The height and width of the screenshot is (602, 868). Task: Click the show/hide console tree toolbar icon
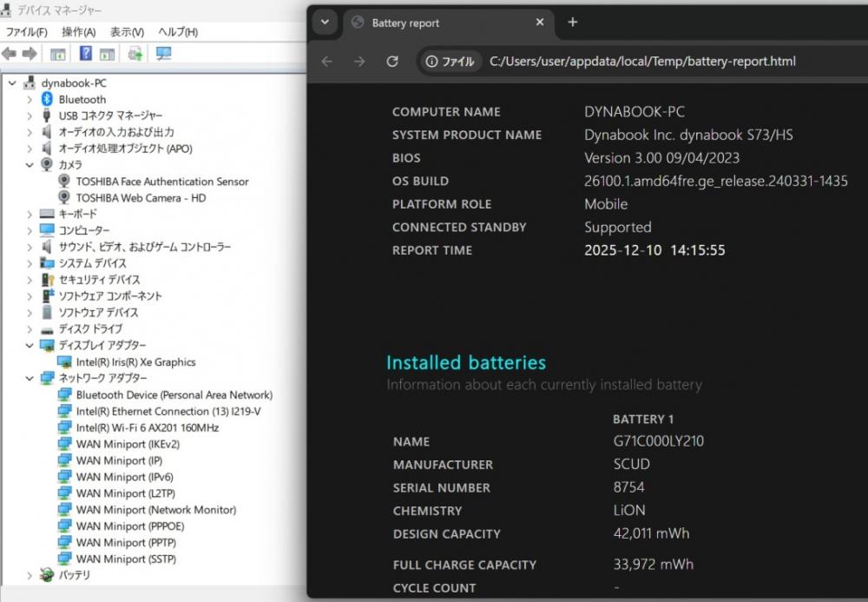coord(57,54)
